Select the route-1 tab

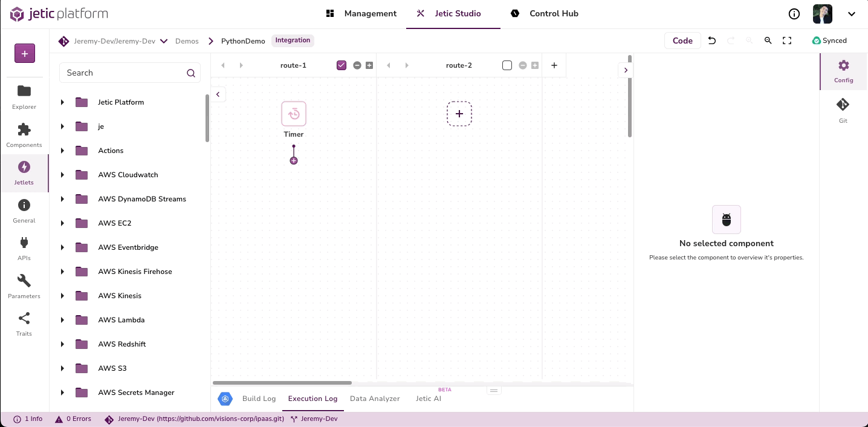tap(293, 65)
